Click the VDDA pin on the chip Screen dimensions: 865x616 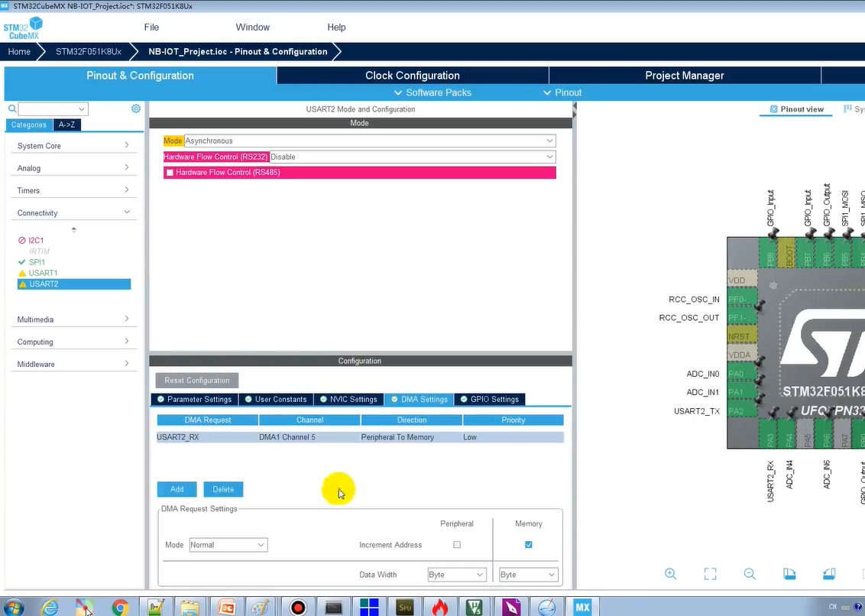(x=742, y=355)
